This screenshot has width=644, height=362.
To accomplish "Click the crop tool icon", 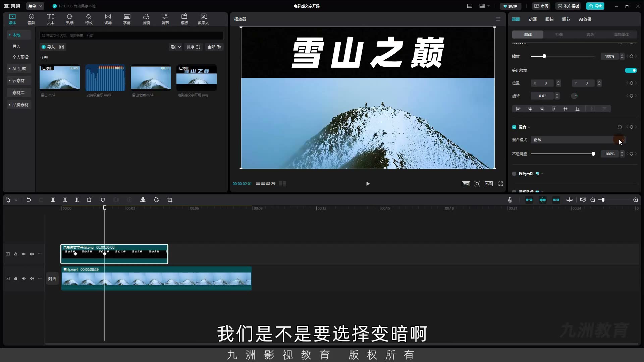I will coord(170,200).
